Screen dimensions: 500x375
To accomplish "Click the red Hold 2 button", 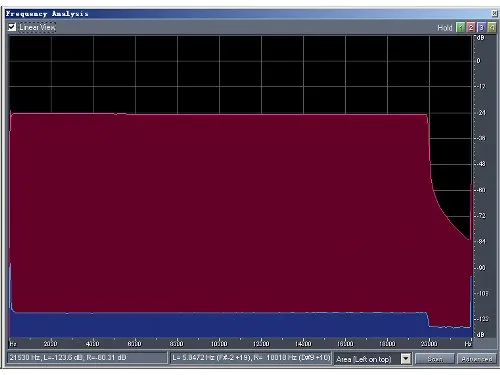I will (x=471, y=27).
